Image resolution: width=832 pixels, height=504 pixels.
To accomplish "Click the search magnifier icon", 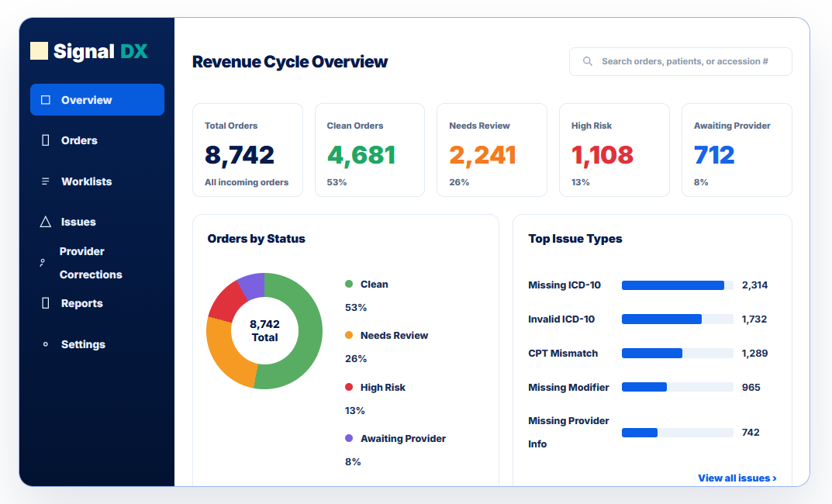I will (x=588, y=61).
